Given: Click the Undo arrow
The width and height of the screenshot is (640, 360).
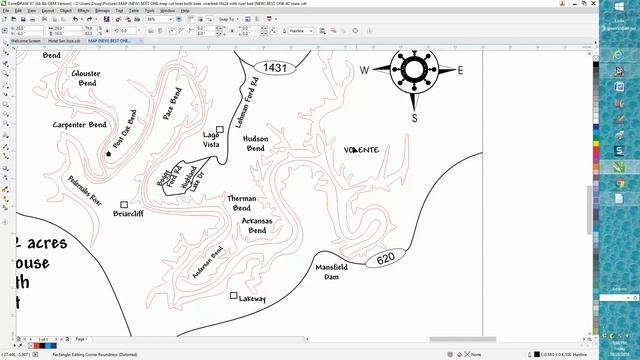Looking at the screenshot, I should coord(75,19).
